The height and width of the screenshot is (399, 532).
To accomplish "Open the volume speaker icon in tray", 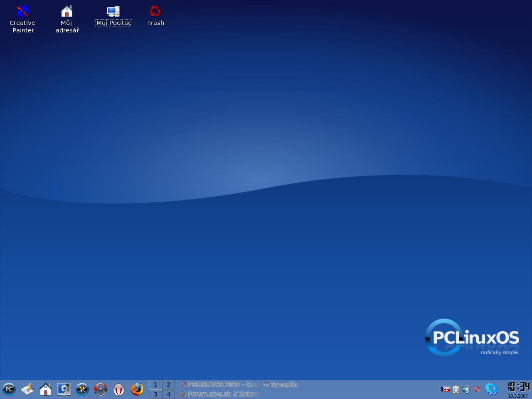I will point(466,389).
